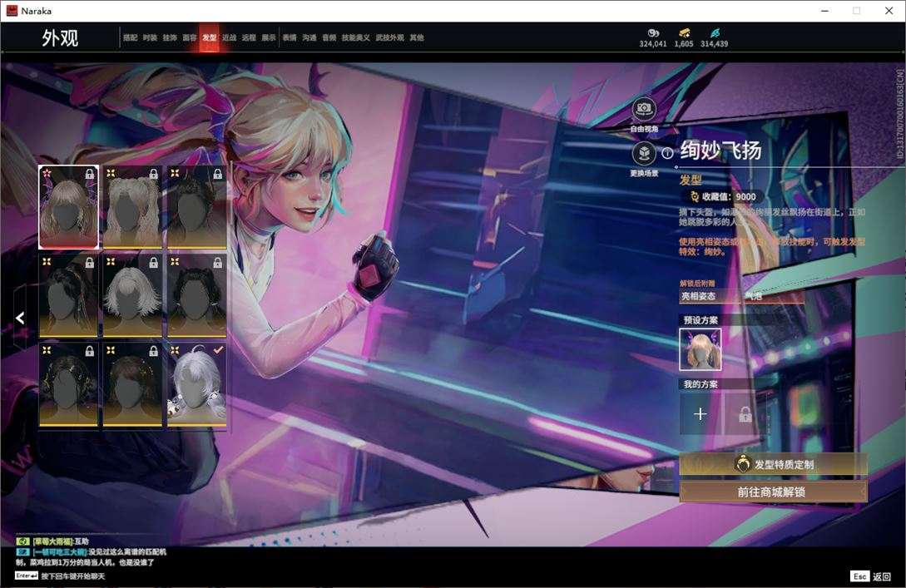
Task: Click the 前往商城解锁 button
Action: click(x=773, y=492)
